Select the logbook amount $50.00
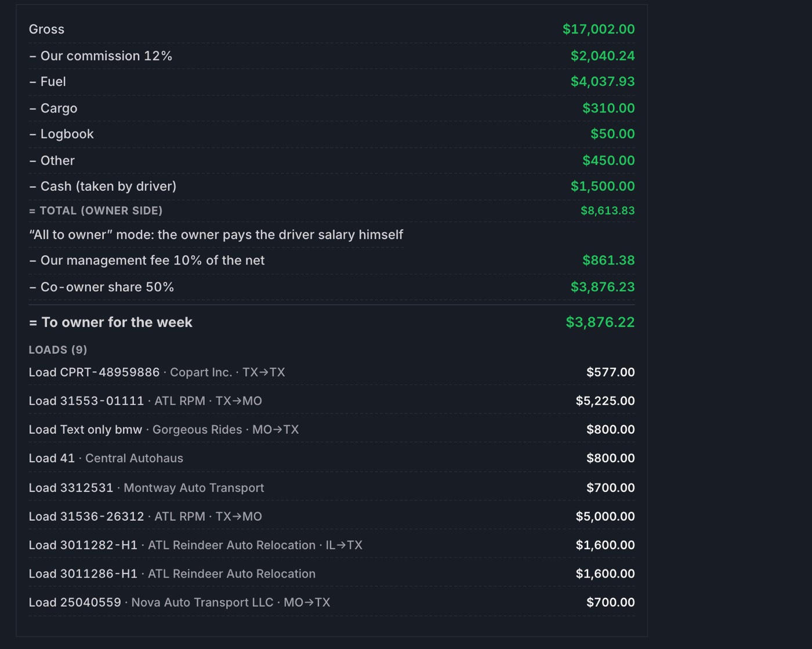 pyautogui.click(x=612, y=134)
